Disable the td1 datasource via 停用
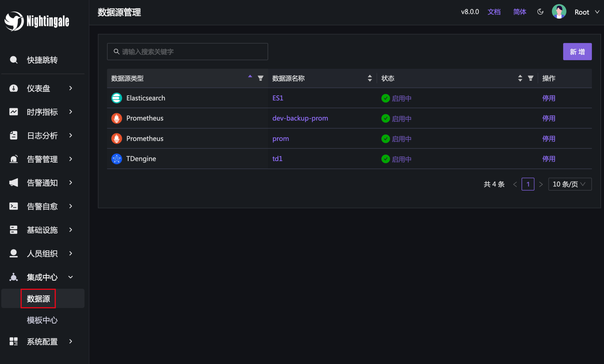Image resolution: width=604 pixels, height=364 pixels. pos(549,159)
